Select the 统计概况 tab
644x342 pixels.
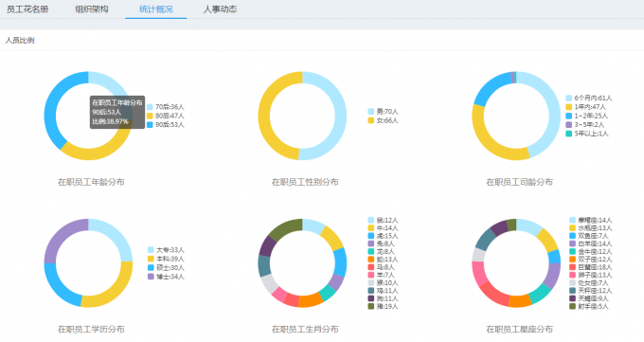point(155,9)
